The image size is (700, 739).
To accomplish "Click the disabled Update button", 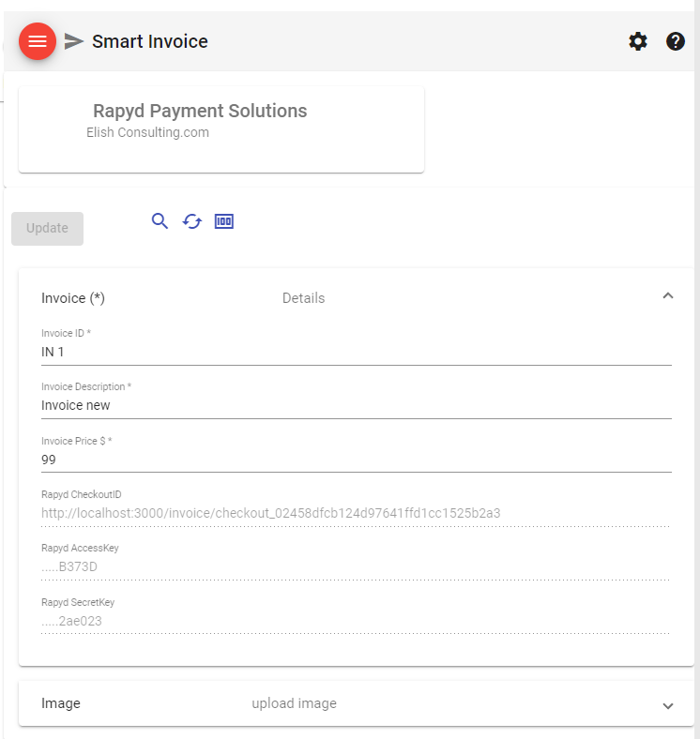I will (47, 229).
